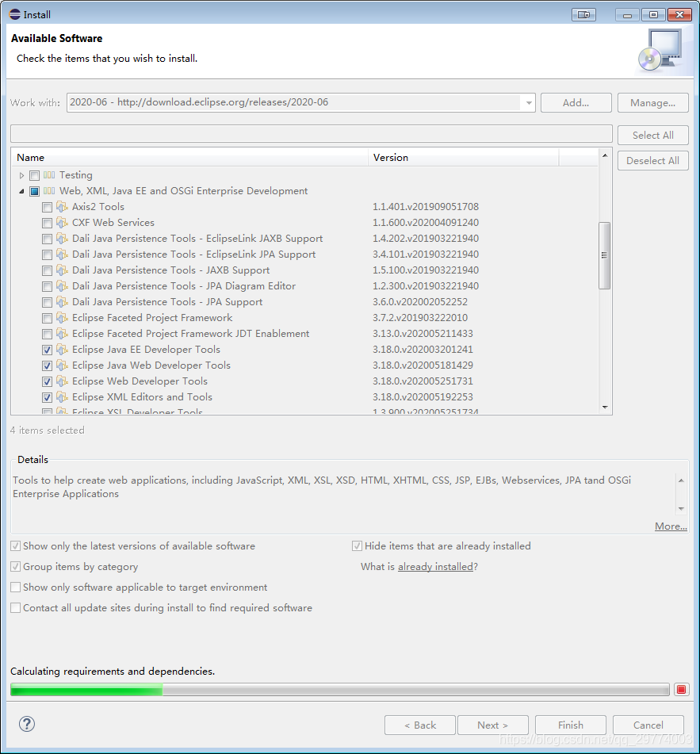Click the filter text field
This screenshot has height=754, width=700.
pos(312,134)
